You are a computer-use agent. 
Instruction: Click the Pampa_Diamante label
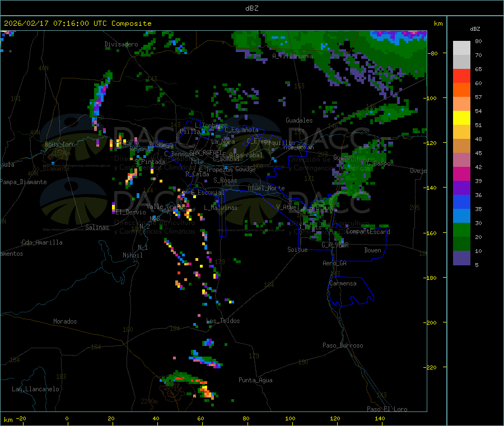24,182
